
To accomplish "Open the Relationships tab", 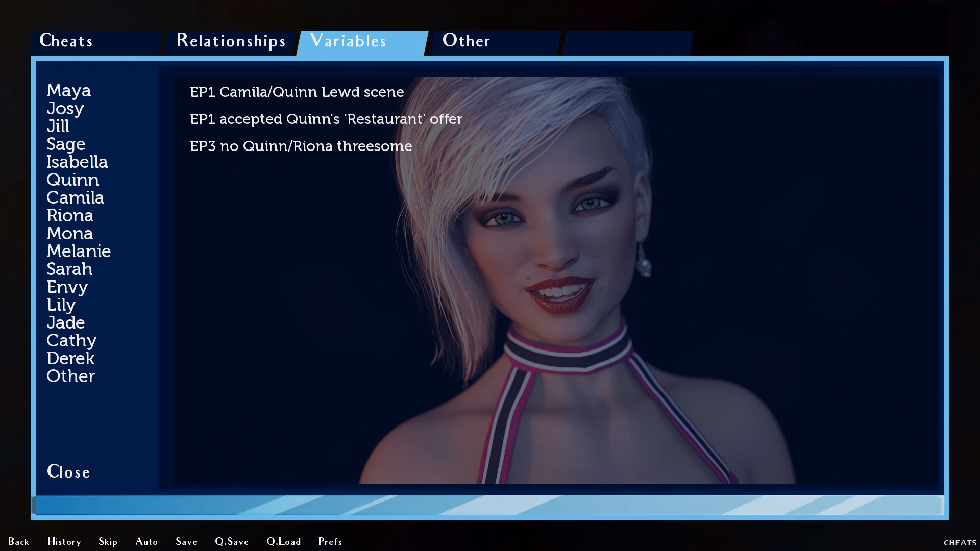I will click(x=231, y=41).
